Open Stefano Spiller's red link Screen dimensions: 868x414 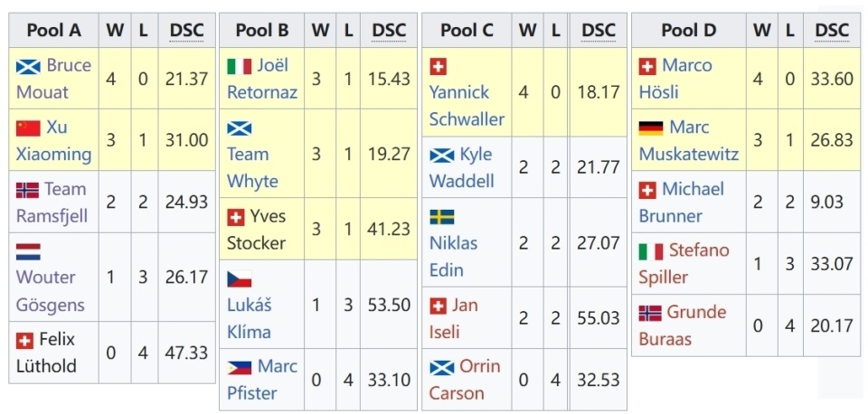tap(684, 264)
